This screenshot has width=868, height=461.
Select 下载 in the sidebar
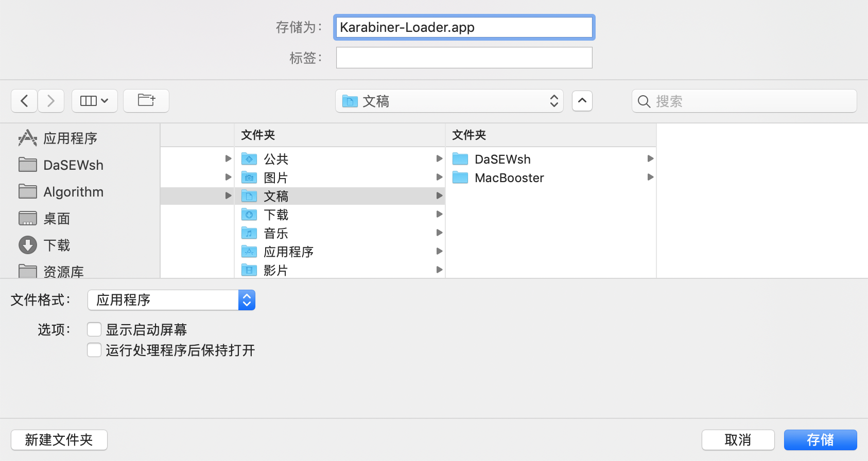(x=80, y=245)
